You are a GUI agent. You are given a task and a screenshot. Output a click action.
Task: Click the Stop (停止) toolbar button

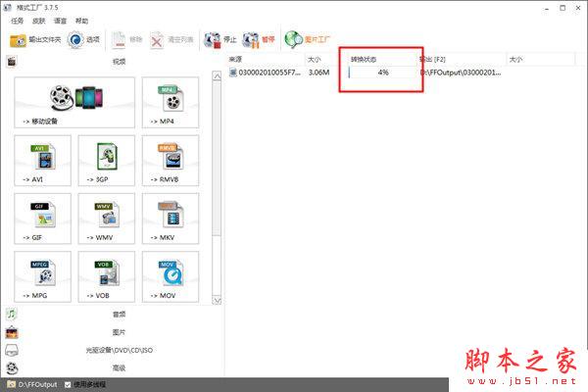[x=223, y=40]
